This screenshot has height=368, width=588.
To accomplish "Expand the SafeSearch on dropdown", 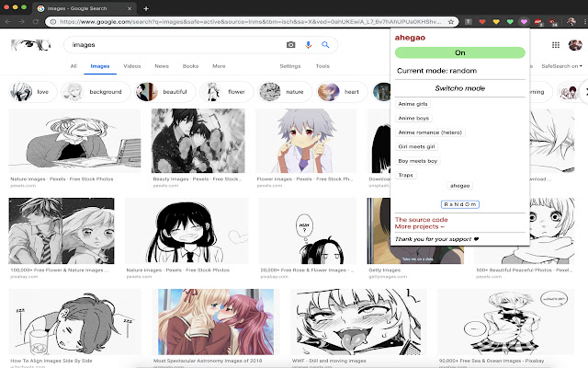I will [x=561, y=66].
